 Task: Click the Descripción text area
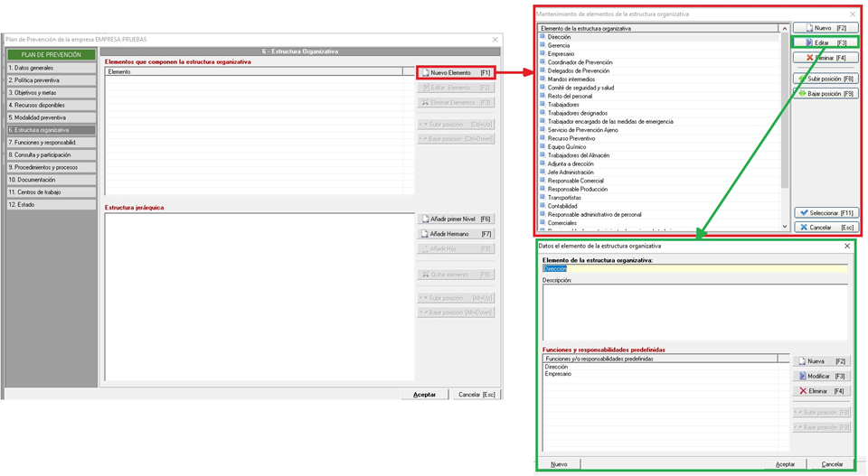click(x=694, y=313)
